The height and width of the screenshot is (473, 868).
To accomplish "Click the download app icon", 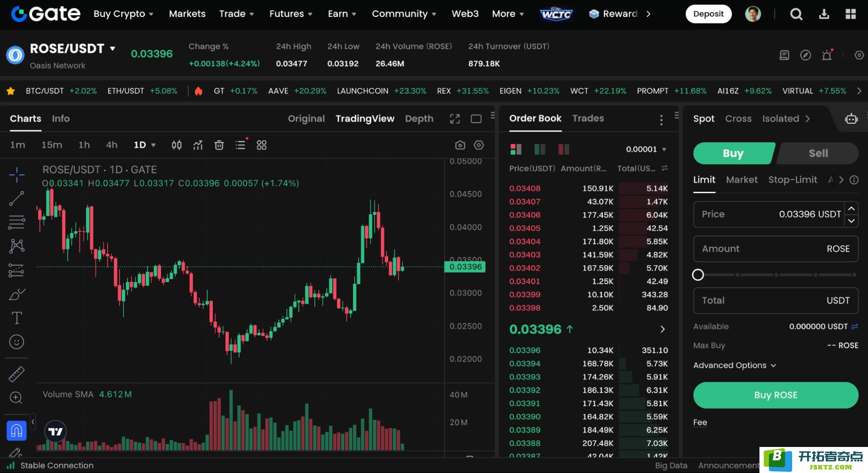I will (x=824, y=14).
